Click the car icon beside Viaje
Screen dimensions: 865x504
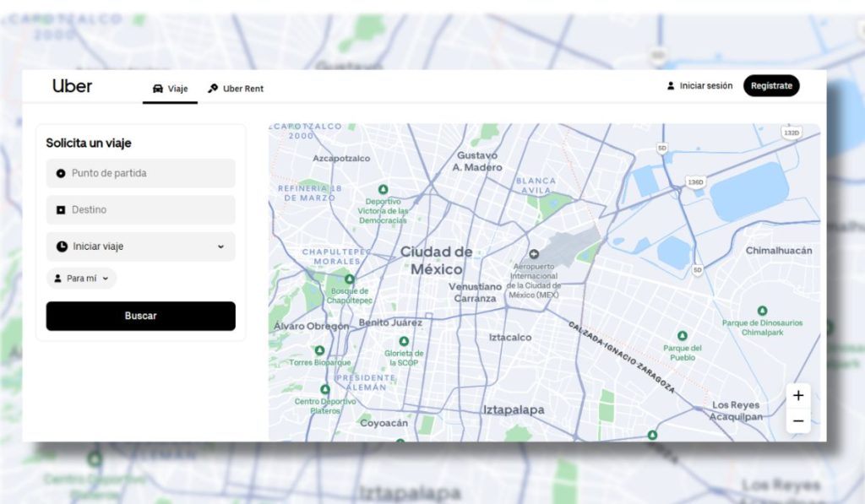click(158, 89)
